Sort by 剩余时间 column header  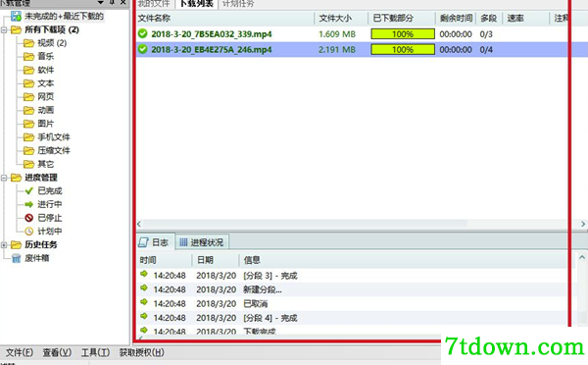[456, 18]
